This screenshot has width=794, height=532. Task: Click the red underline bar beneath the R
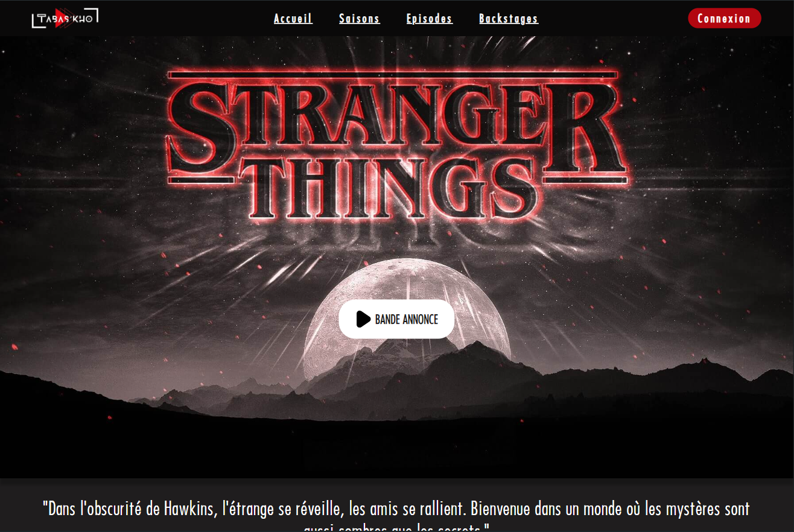point(586,180)
